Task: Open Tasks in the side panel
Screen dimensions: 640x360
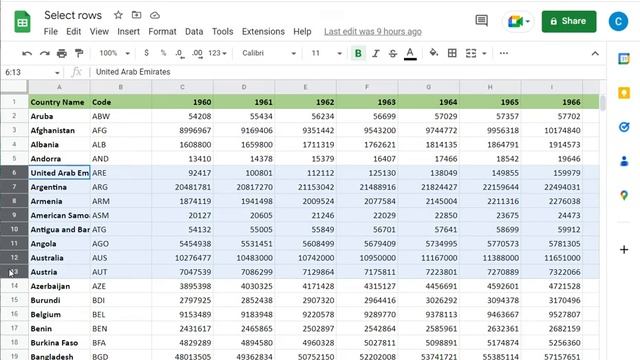Action: click(x=624, y=127)
